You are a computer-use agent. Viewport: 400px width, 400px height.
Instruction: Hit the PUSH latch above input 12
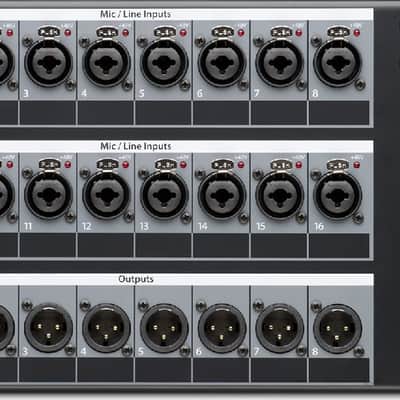107,164
